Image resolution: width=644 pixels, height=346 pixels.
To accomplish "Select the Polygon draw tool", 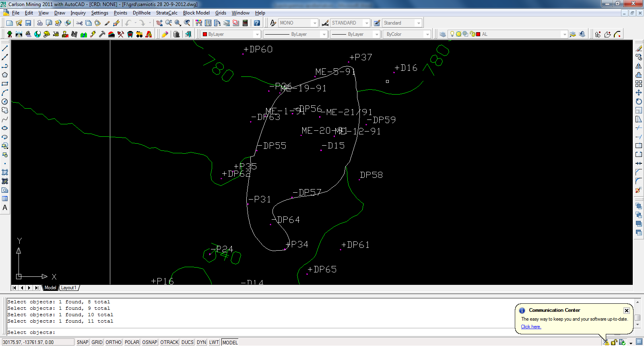I will click(5, 75).
